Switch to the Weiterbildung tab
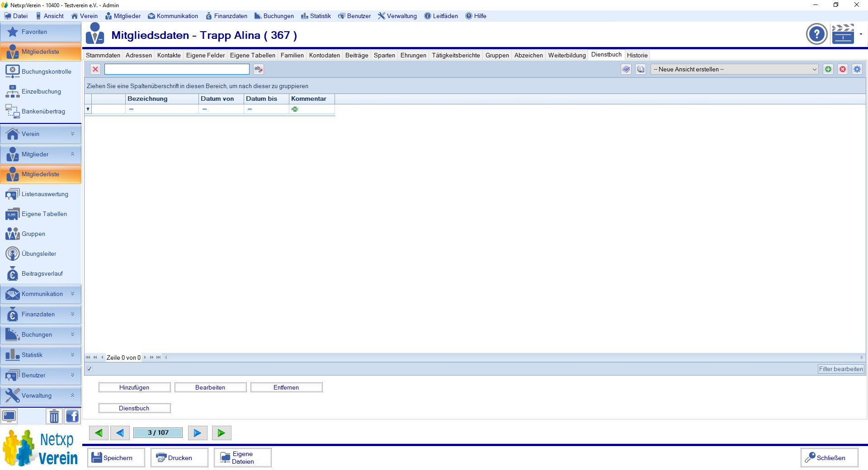 click(567, 55)
